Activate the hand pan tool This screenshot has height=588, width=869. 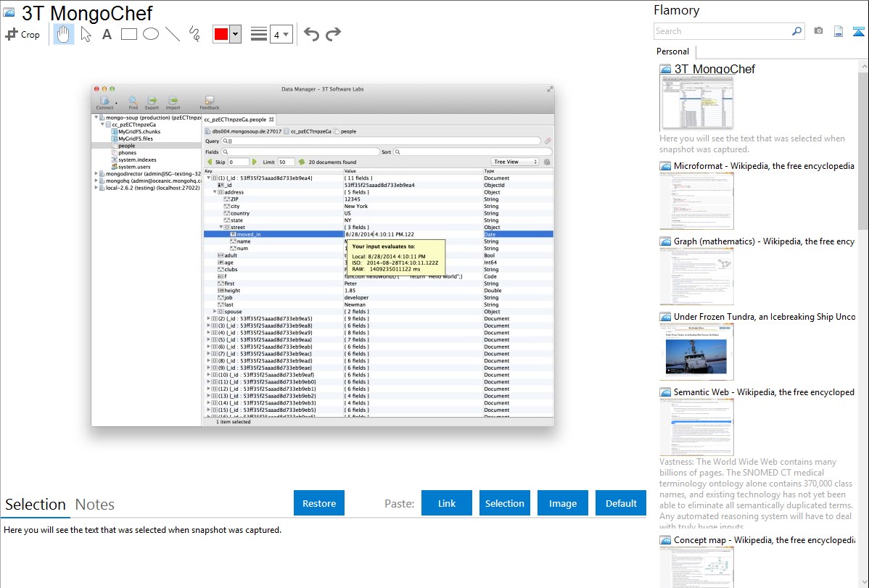tap(64, 34)
